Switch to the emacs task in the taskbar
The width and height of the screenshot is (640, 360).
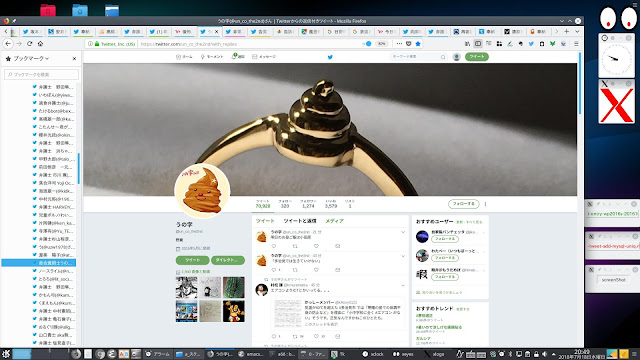pos(251,354)
